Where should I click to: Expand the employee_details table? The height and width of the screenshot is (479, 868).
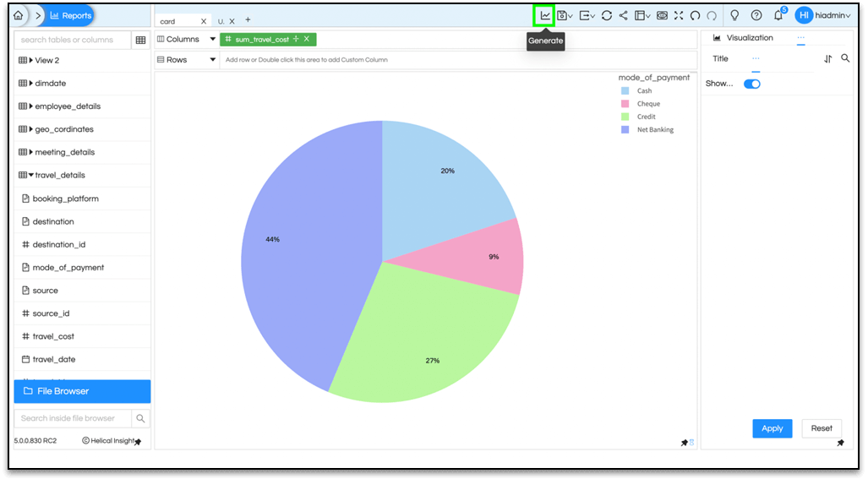[x=31, y=106]
